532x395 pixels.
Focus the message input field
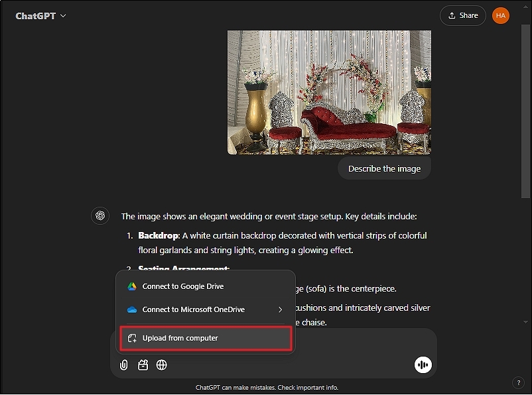pyautogui.click(x=358, y=343)
